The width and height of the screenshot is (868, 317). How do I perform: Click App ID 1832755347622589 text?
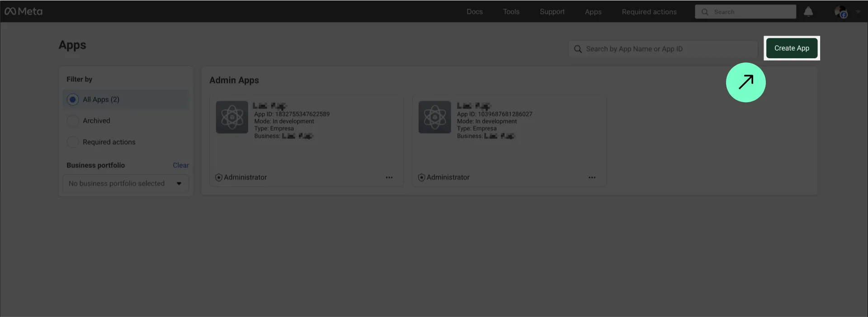[x=292, y=114]
